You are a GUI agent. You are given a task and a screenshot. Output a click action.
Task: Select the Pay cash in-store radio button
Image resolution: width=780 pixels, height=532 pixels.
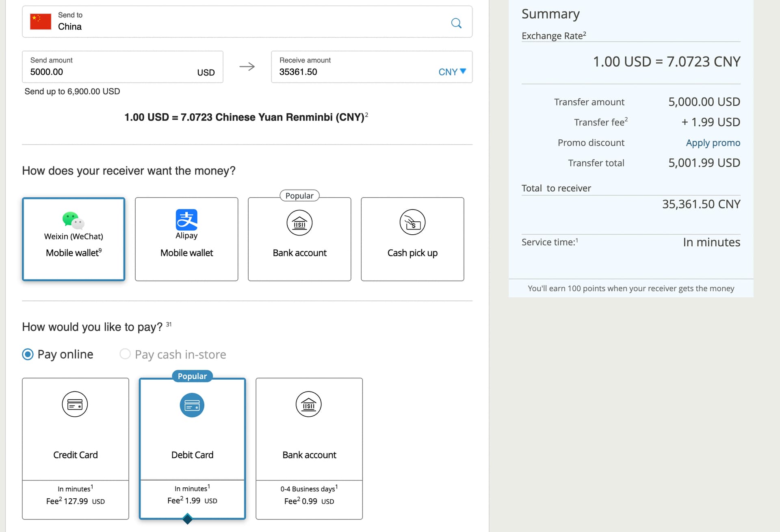(x=125, y=354)
